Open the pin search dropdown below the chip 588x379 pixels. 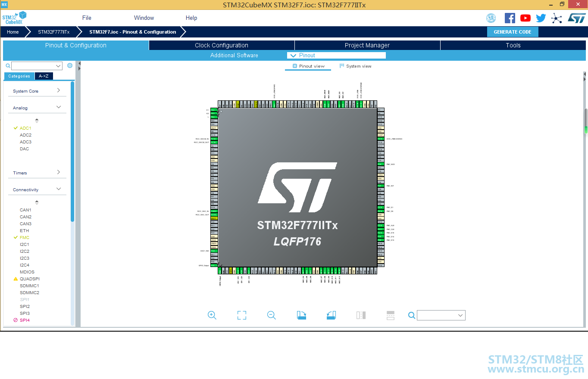pos(461,315)
